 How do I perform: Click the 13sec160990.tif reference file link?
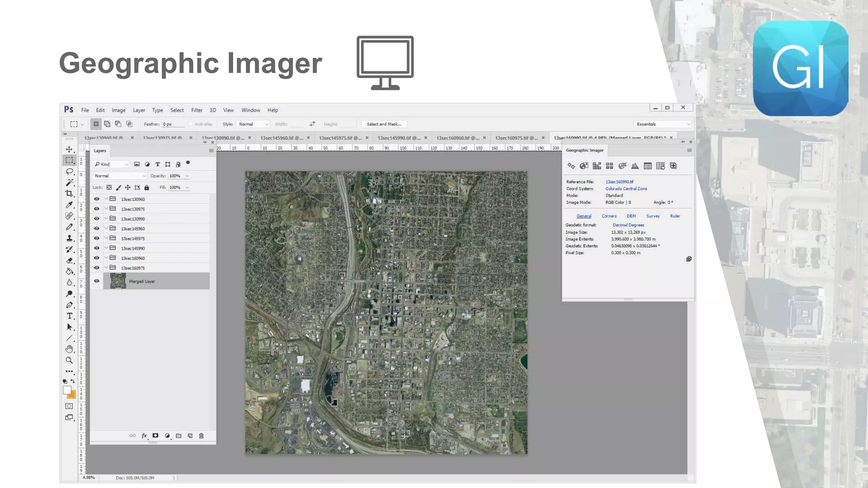[x=619, y=182]
